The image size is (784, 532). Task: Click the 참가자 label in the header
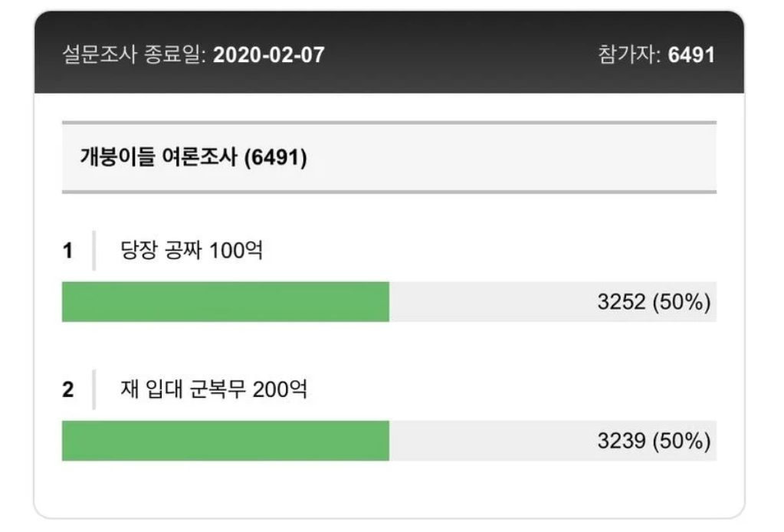(x=628, y=55)
